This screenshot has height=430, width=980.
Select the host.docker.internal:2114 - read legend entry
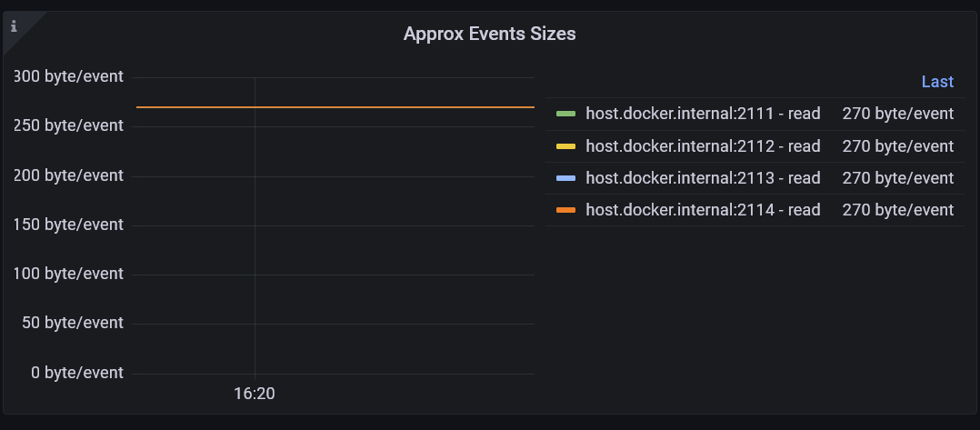click(703, 210)
